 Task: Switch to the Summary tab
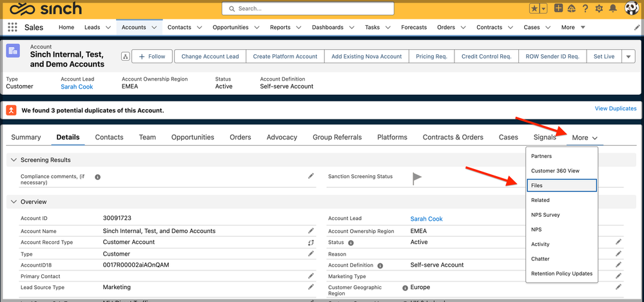click(x=26, y=137)
